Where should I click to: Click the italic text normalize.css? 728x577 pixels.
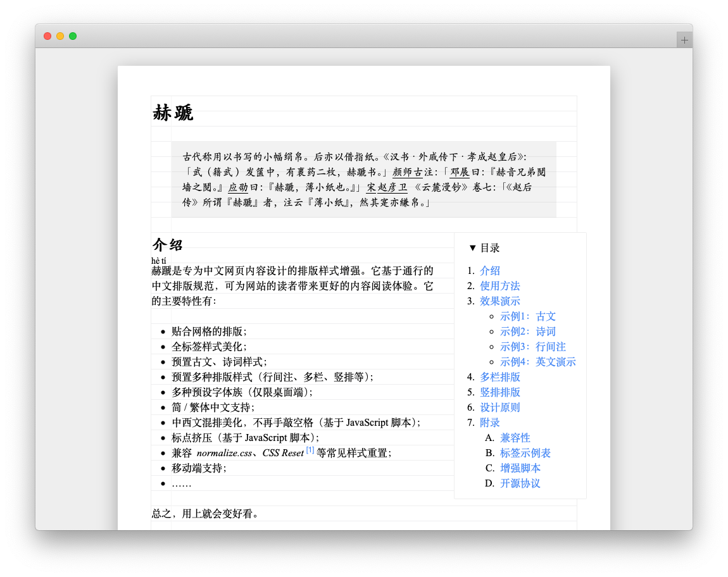[224, 453]
